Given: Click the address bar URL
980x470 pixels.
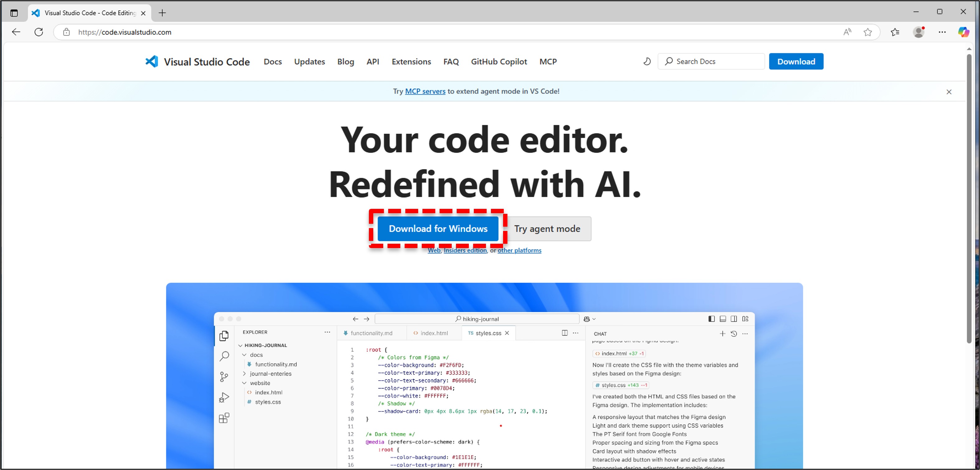Looking at the screenshot, I should pos(125,32).
